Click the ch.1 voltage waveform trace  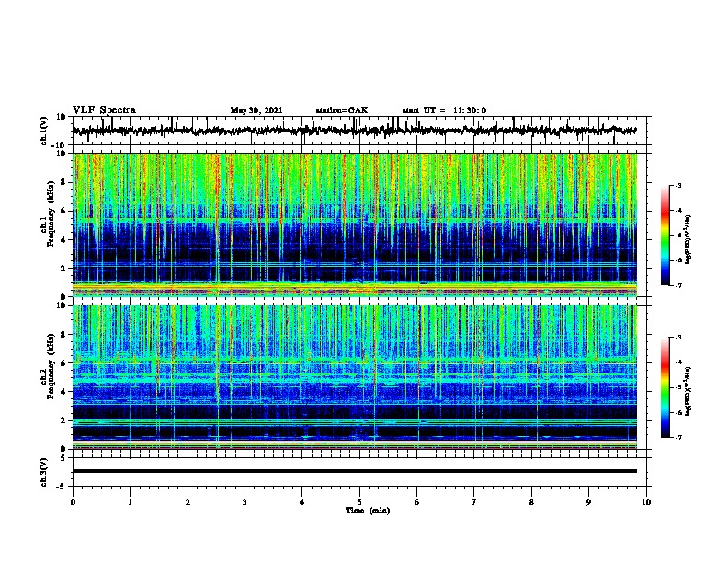pyautogui.click(x=354, y=131)
